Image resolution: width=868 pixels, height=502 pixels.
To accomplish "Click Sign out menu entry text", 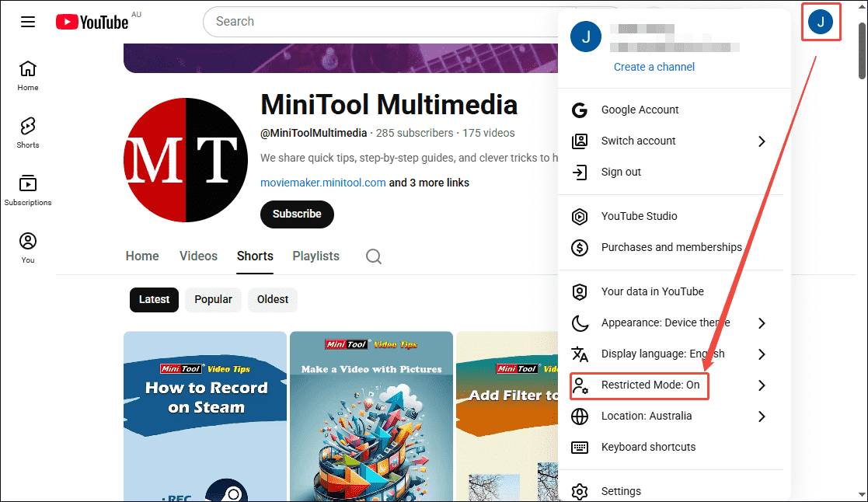I will click(x=621, y=173).
